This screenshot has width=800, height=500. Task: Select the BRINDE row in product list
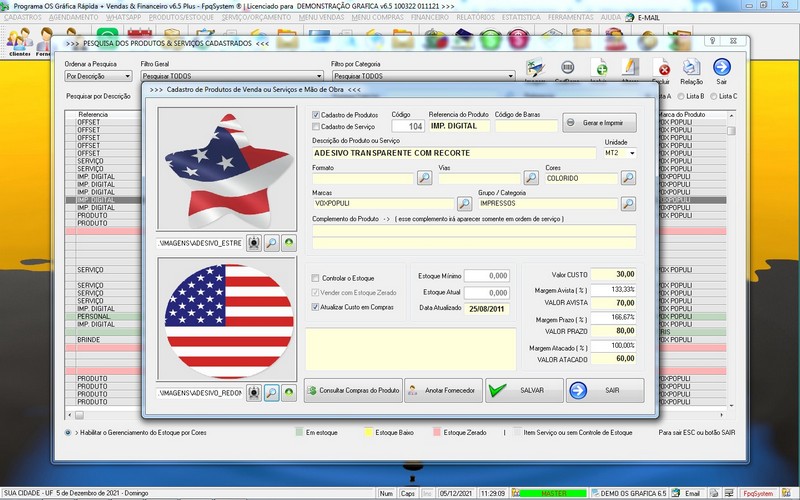click(104, 340)
